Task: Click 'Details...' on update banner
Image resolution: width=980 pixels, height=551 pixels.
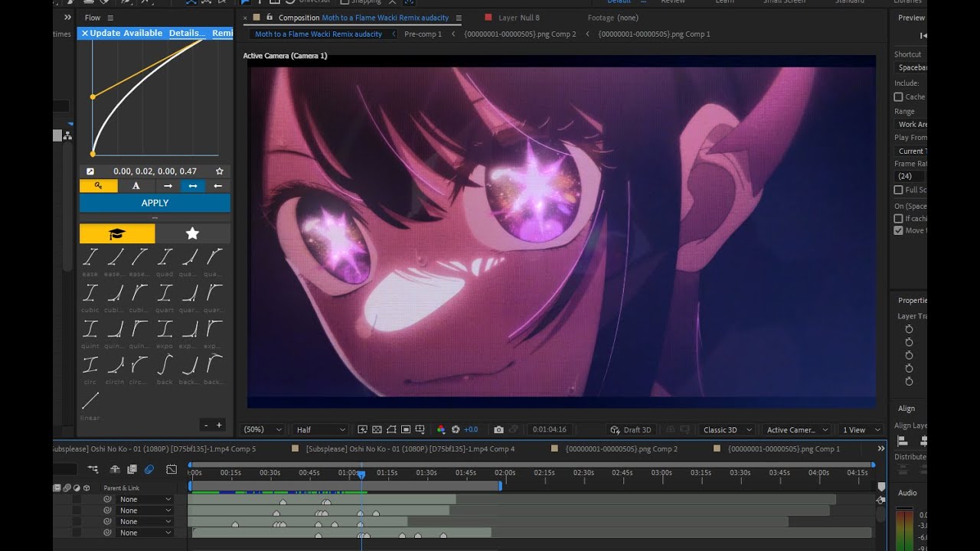Action: 187,33
